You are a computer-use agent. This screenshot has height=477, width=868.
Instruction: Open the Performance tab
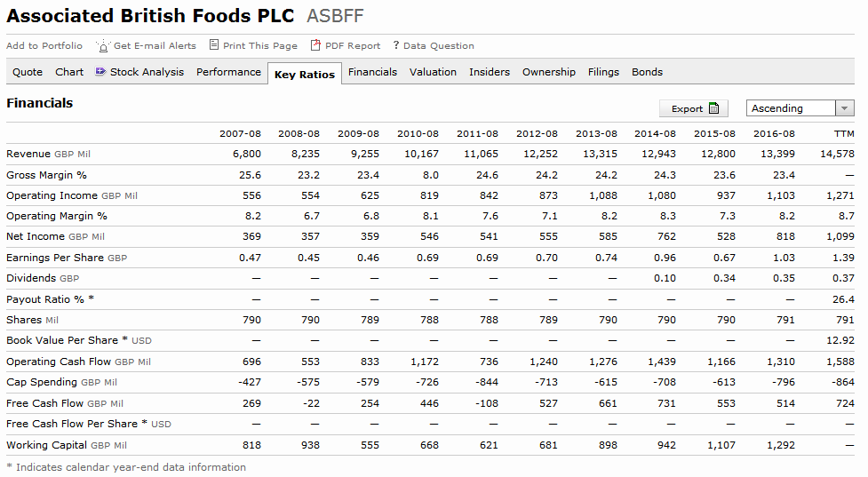[228, 72]
